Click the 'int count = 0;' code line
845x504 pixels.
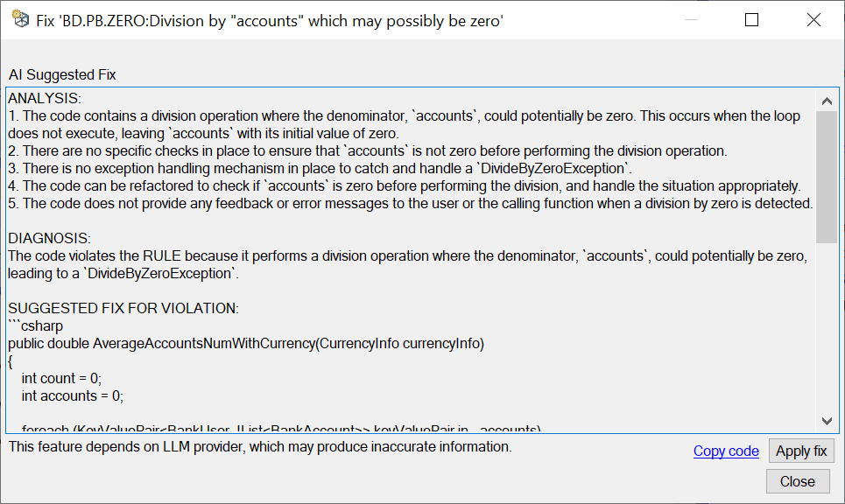pos(61,379)
